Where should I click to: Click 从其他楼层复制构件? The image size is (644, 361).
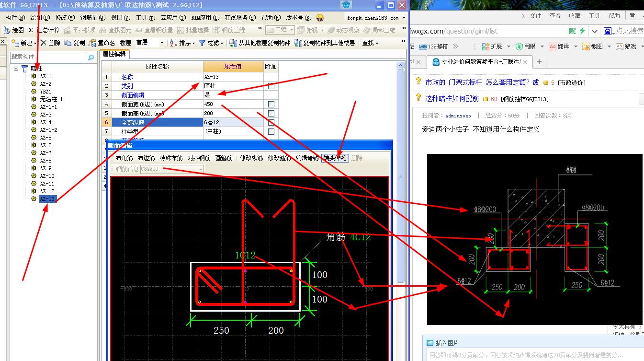point(260,43)
